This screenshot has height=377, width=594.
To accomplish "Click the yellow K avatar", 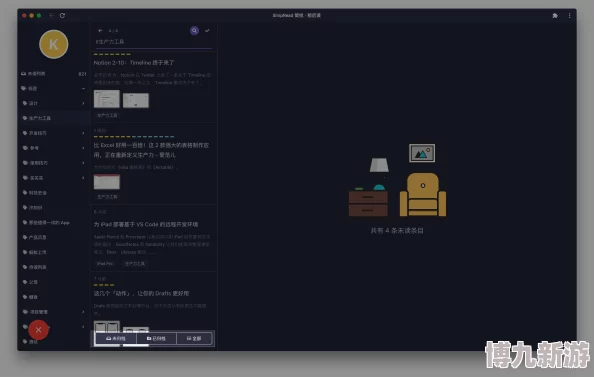I will 54,44.
